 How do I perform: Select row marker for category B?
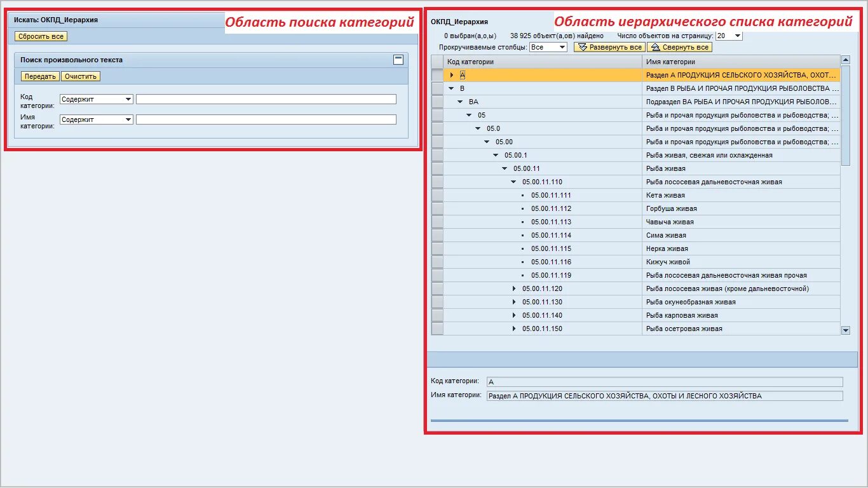(x=437, y=88)
